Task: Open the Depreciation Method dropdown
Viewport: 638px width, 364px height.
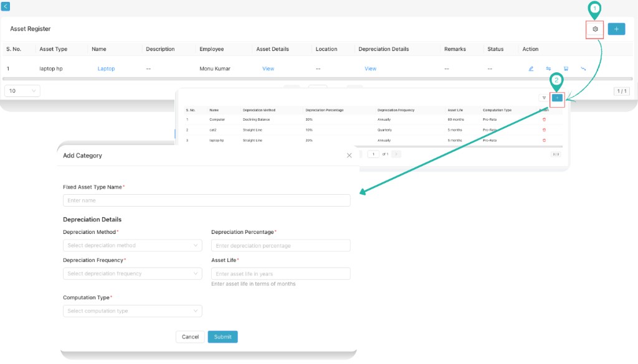Action: click(x=132, y=245)
